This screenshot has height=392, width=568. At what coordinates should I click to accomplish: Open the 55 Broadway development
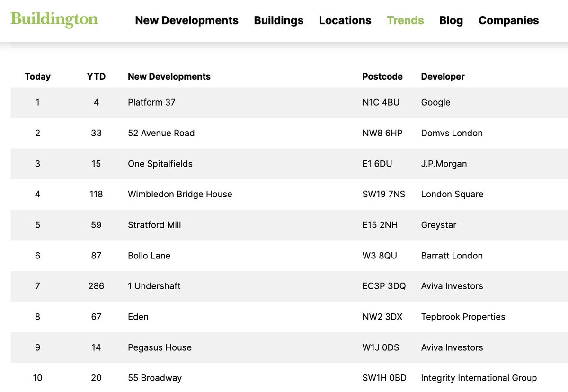pos(155,378)
